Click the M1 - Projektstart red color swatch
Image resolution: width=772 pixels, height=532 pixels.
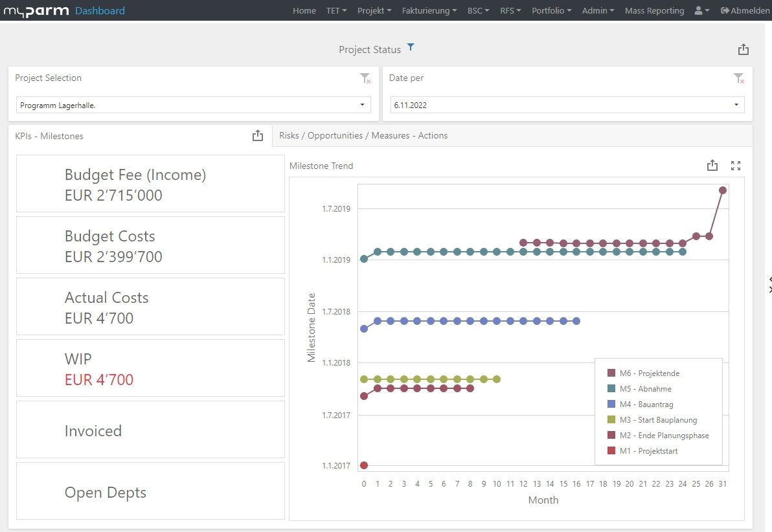pos(611,451)
